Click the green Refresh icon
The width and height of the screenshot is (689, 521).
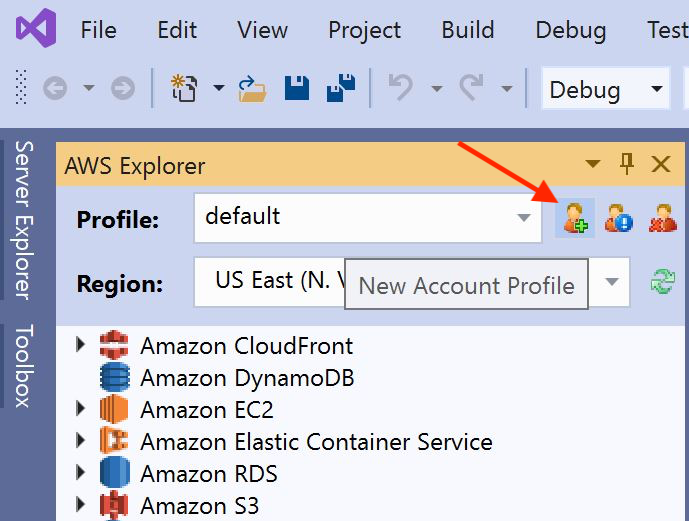(x=662, y=282)
